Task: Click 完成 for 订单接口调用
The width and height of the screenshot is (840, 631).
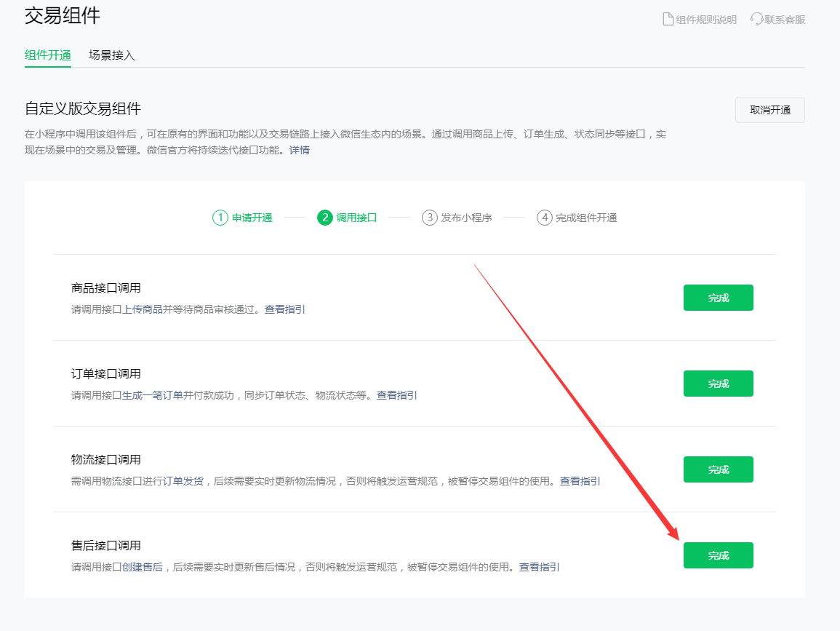Action: point(719,384)
